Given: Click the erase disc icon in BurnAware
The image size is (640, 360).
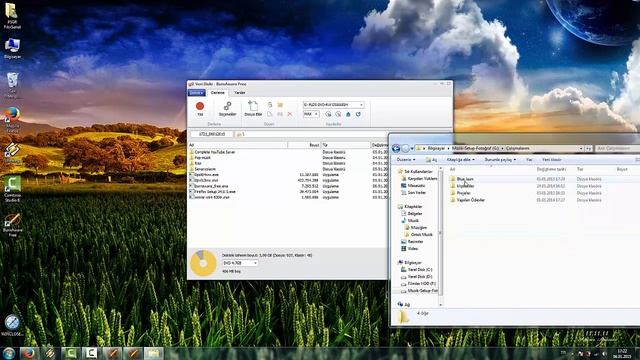Looking at the screenshot, I should tap(338, 114).
